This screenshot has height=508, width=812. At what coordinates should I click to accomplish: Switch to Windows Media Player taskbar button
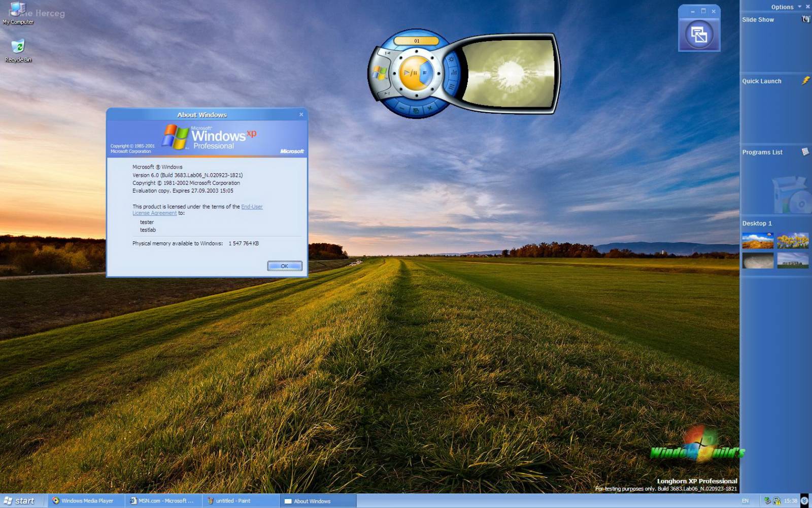coord(86,501)
